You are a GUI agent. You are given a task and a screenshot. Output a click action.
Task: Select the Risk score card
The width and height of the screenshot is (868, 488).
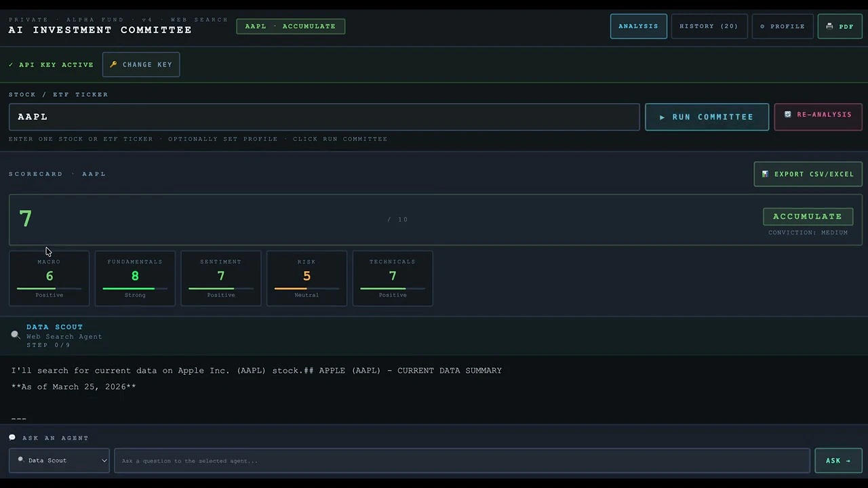tap(307, 279)
